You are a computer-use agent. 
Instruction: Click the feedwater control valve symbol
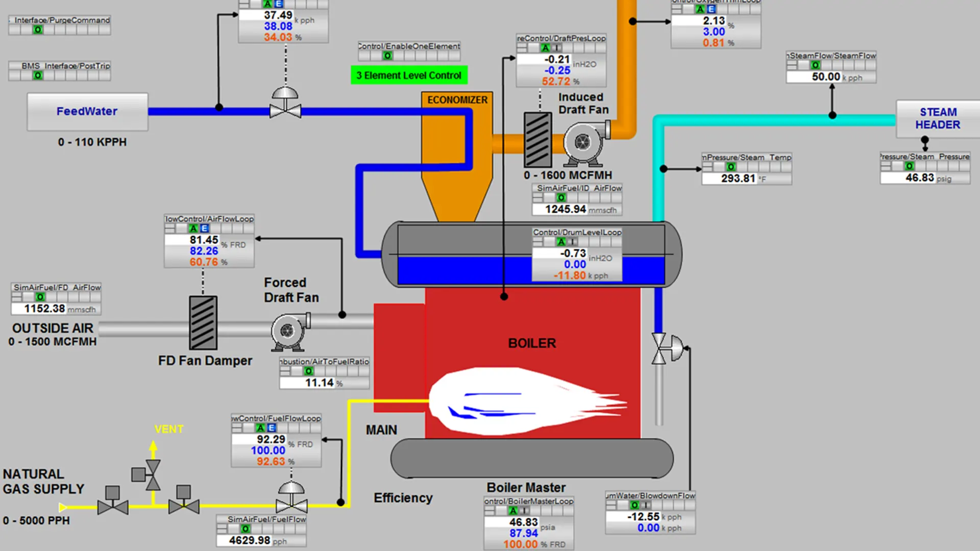click(x=285, y=103)
